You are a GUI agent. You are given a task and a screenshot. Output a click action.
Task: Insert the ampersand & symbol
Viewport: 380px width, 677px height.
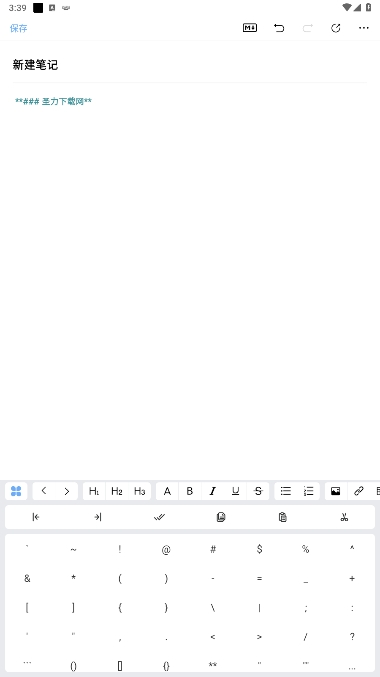point(27,579)
